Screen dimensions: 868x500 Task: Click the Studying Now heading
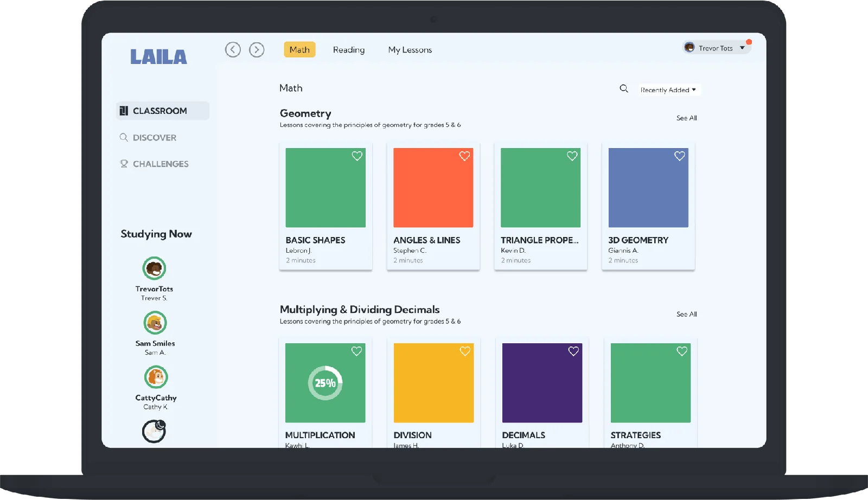pyautogui.click(x=156, y=234)
